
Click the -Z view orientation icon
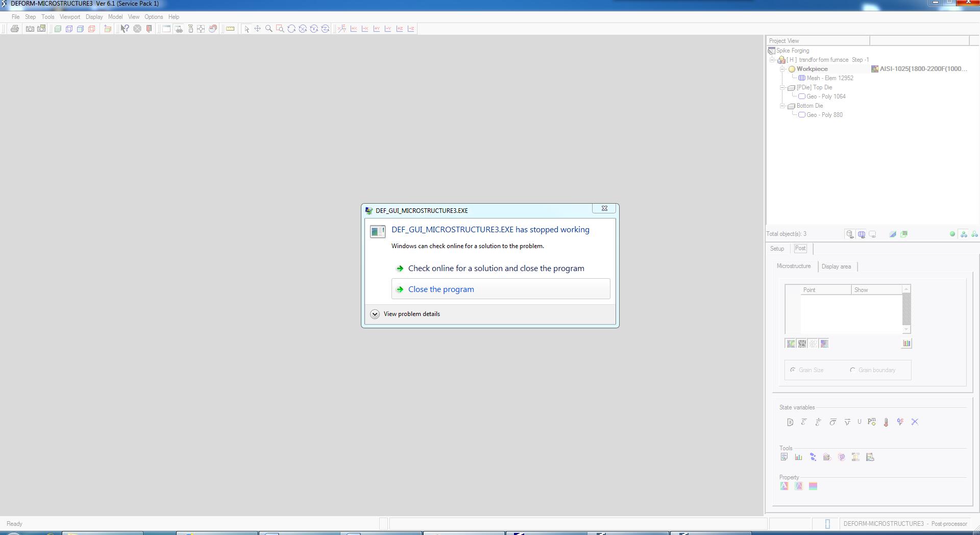[x=411, y=29]
